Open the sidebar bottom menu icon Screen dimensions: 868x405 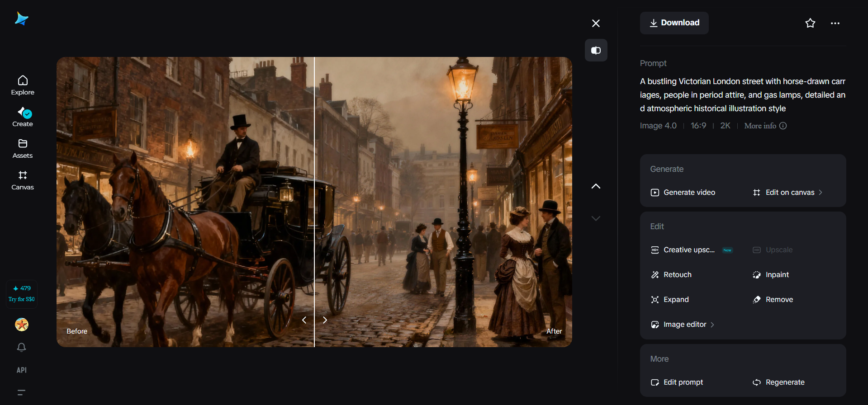pos(22,392)
